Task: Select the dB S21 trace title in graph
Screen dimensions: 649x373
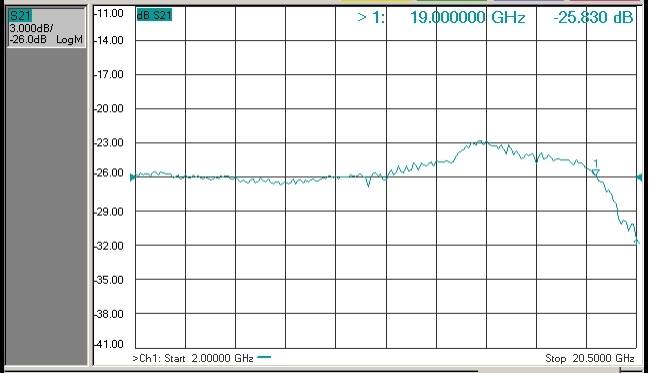Action: [x=154, y=15]
